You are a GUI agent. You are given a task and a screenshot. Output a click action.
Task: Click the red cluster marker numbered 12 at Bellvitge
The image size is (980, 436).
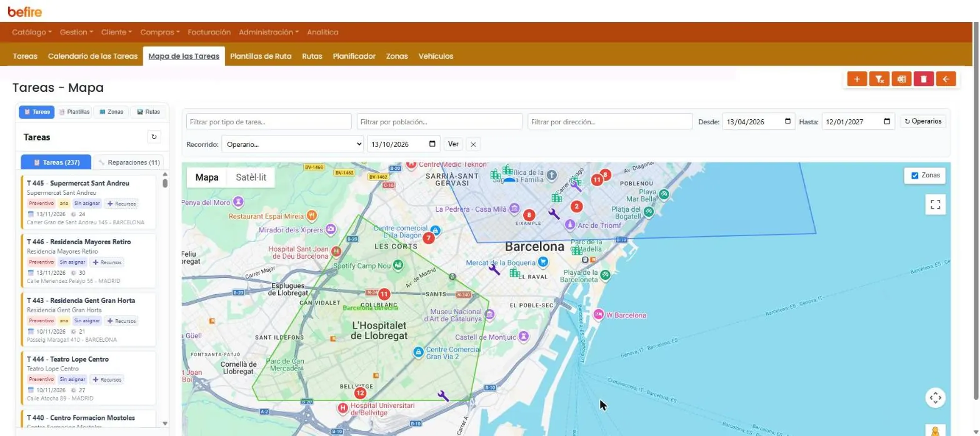[x=360, y=393]
